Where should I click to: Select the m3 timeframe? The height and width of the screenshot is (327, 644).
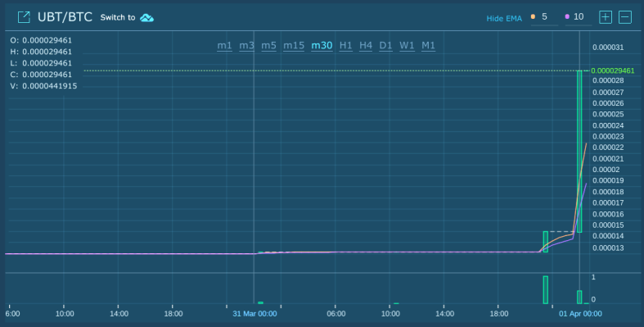247,46
